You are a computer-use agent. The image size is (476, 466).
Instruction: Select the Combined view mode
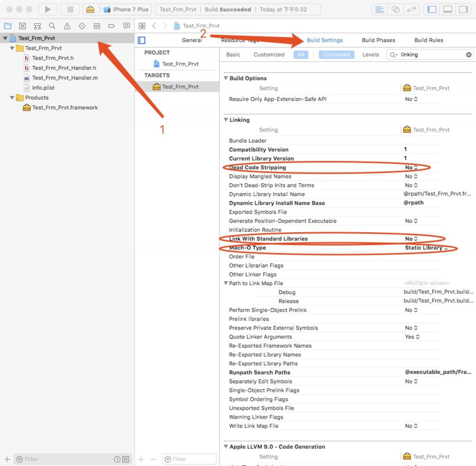coord(336,55)
